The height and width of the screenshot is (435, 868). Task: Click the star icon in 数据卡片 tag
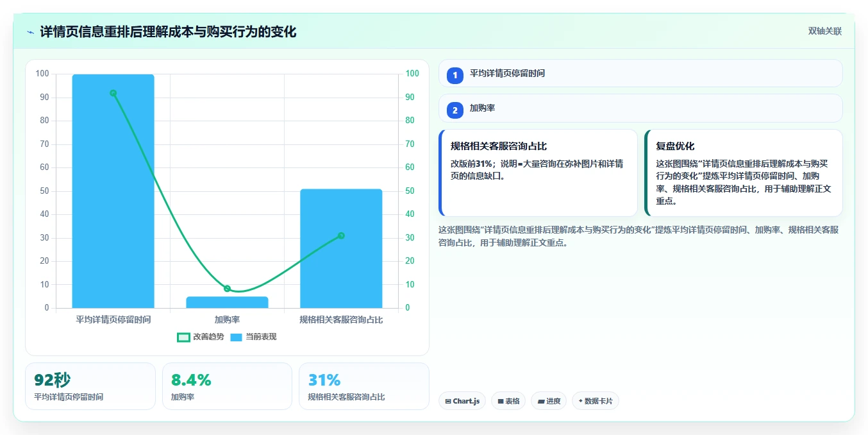coord(580,401)
